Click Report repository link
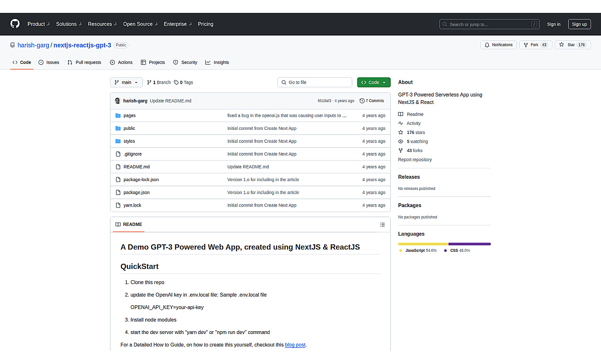Viewport: 601px width, 364px height. click(415, 160)
